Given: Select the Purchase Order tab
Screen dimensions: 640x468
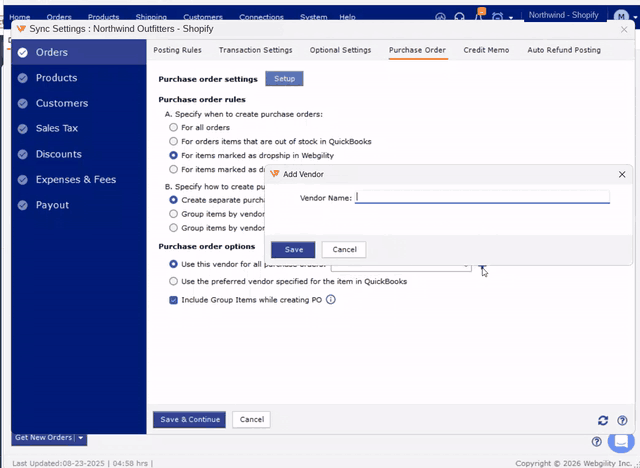Looking at the screenshot, I should pos(417,50).
